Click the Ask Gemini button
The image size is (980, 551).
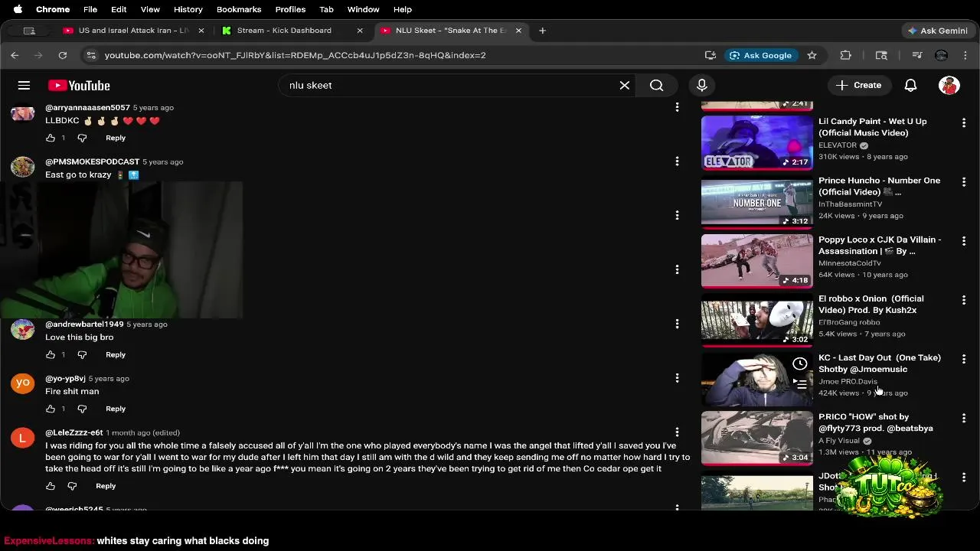937,31
